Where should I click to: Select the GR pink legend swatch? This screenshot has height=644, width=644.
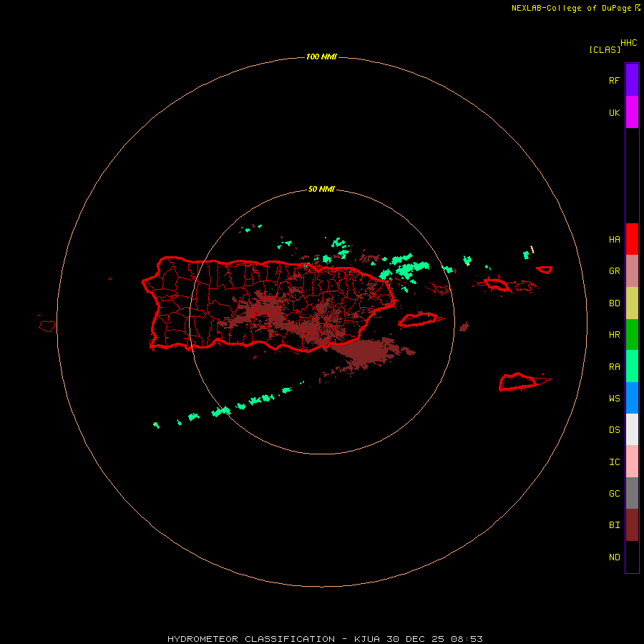click(x=632, y=271)
